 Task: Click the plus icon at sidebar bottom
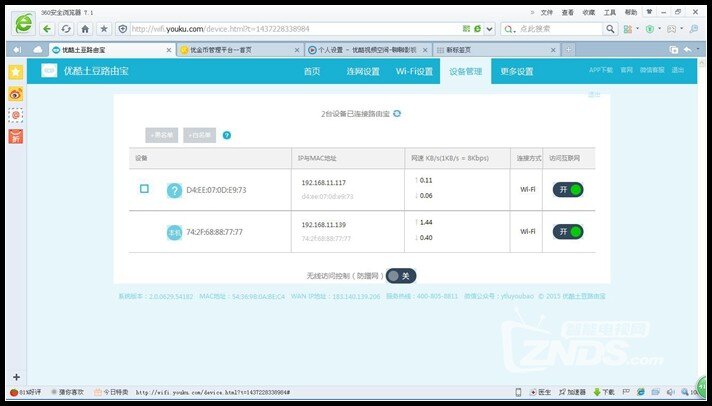click(x=15, y=348)
